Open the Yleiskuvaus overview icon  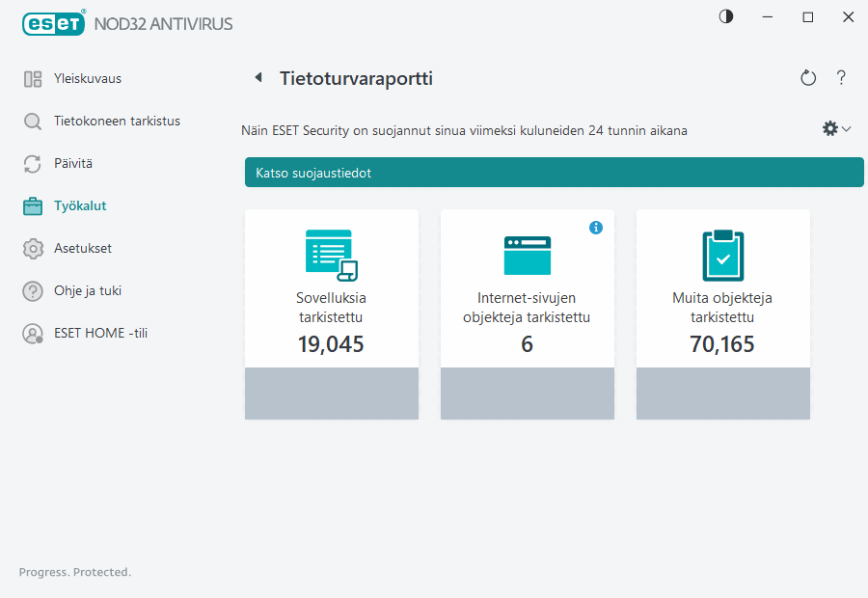[33, 78]
